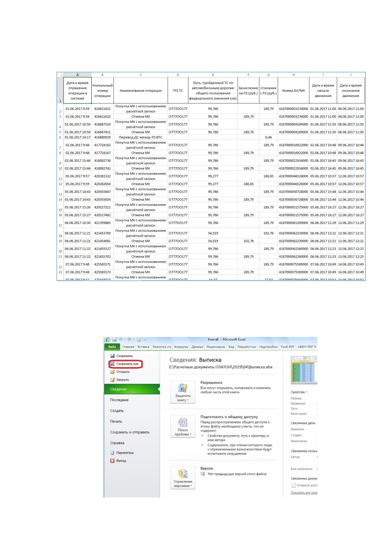Click the workbook preview thumbnail
The image size is (392, 555).
304,370
